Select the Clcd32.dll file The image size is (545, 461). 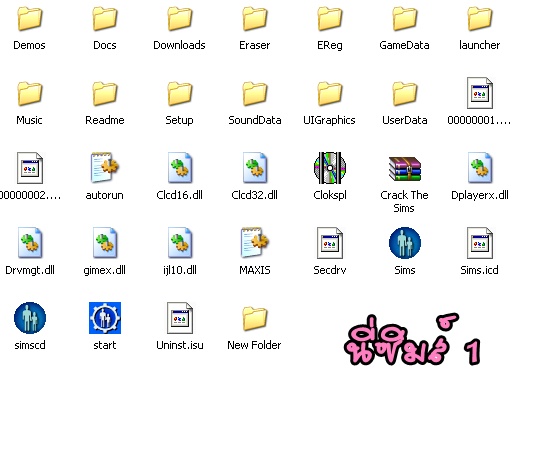click(255, 168)
